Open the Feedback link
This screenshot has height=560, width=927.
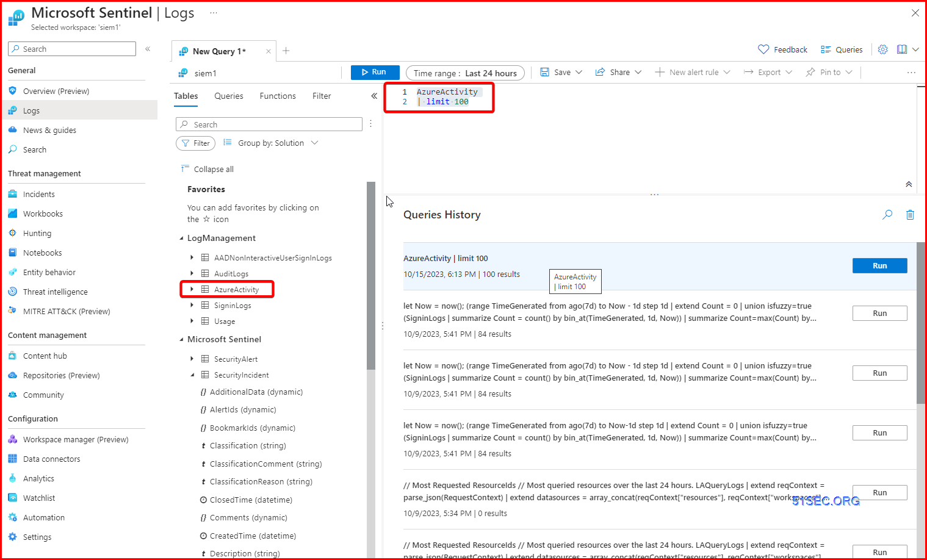pyautogui.click(x=783, y=49)
